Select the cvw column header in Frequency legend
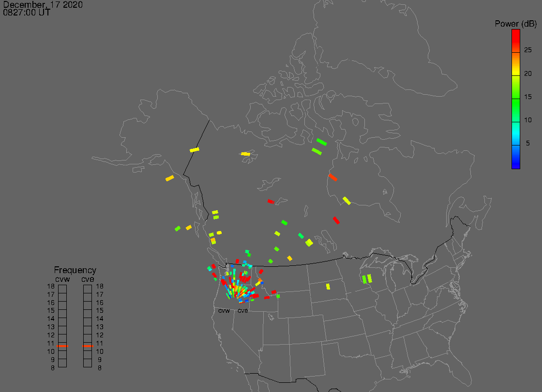 [x=62, y=279]
